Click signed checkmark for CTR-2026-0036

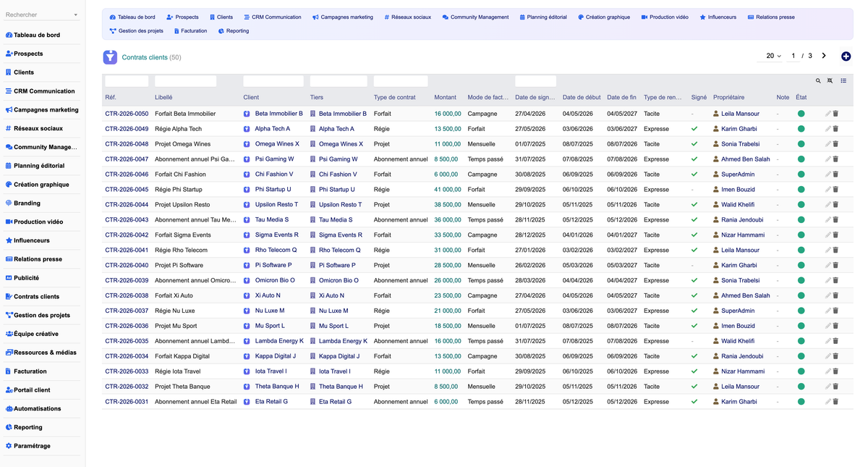pos(694,326)
